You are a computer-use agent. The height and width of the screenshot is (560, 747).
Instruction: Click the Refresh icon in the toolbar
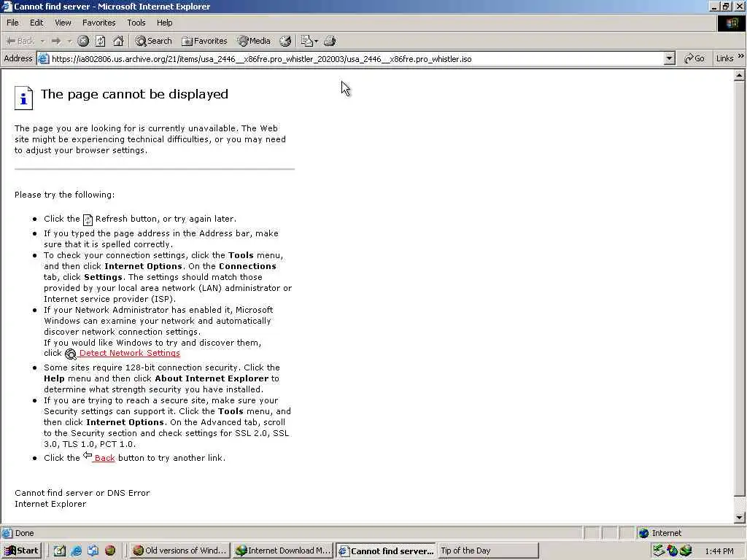(100, 41)
